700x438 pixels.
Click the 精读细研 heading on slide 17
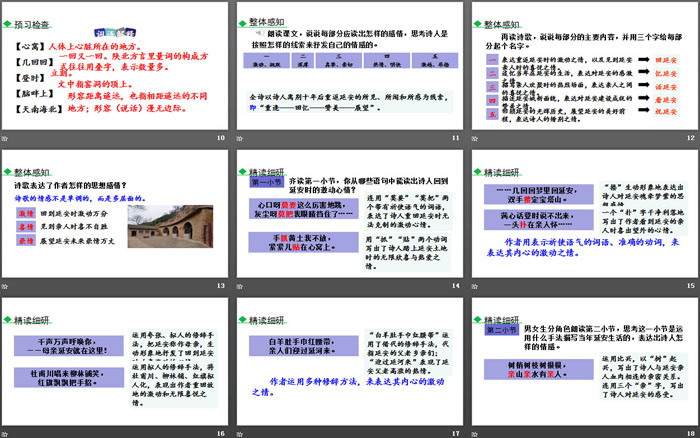click(266, 320)
